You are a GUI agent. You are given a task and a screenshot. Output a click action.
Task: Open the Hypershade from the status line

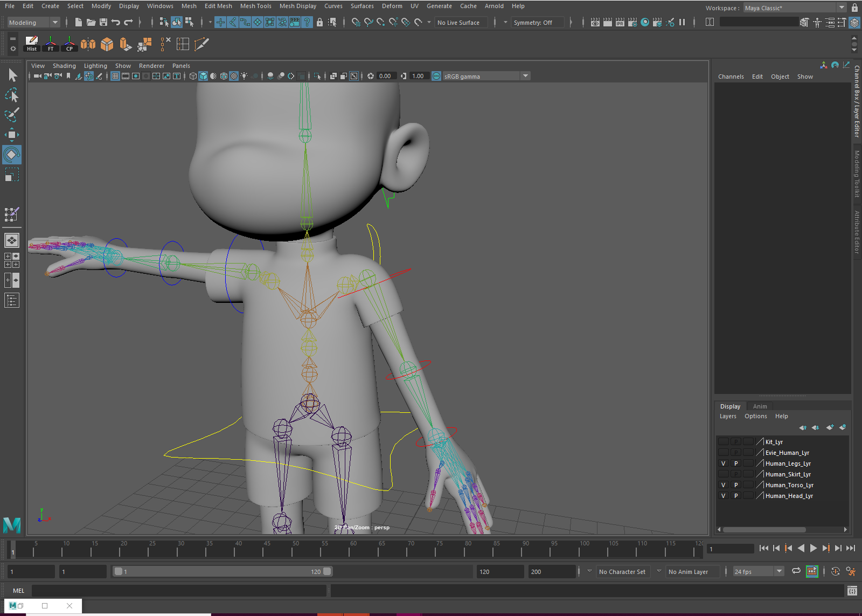(x=644, y=22)
